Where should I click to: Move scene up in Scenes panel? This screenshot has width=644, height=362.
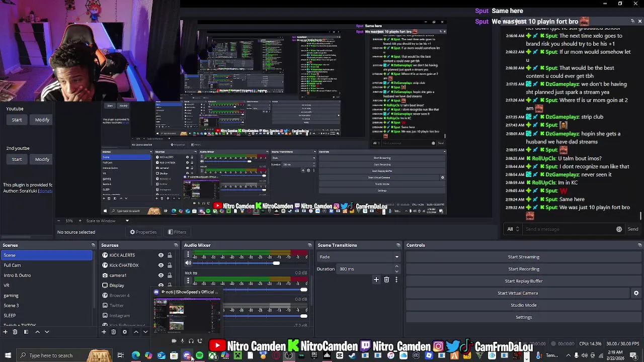[38, 332]
